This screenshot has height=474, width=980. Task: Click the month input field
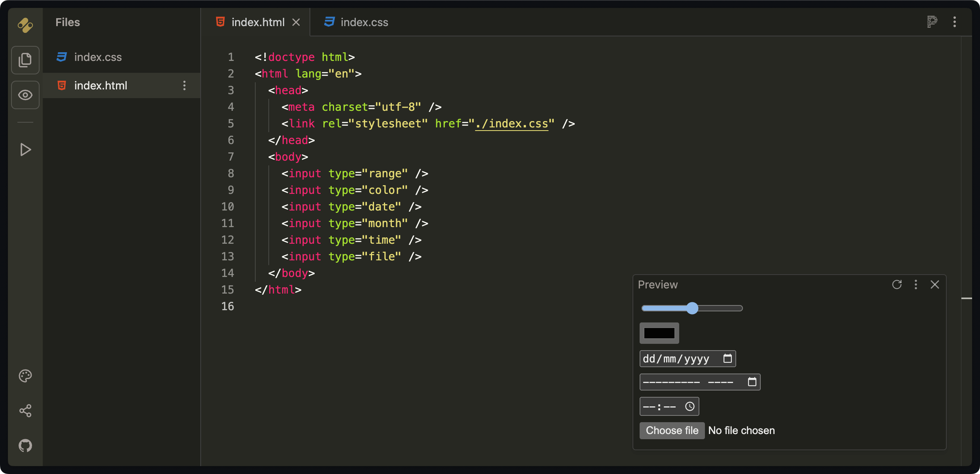700,382
